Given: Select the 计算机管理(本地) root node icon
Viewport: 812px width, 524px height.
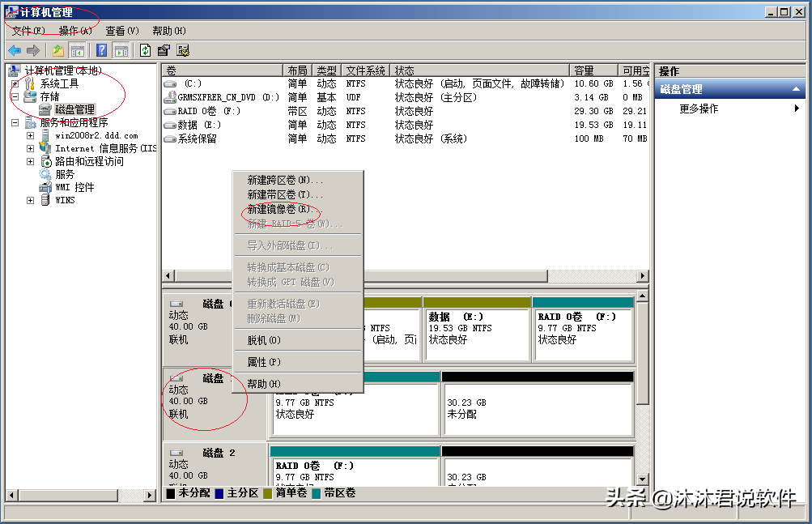Looking at the screenshot, I should click(15, 70).
